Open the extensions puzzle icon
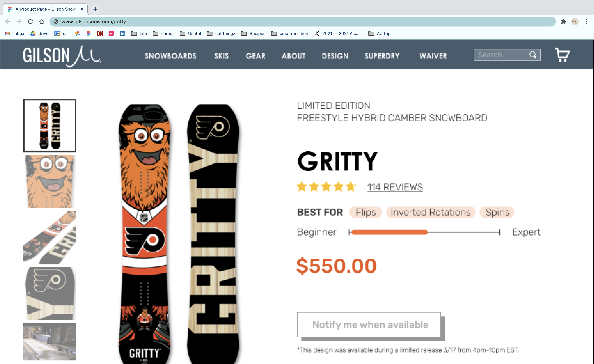The image size is (594, 364). (x=563, y=22)
